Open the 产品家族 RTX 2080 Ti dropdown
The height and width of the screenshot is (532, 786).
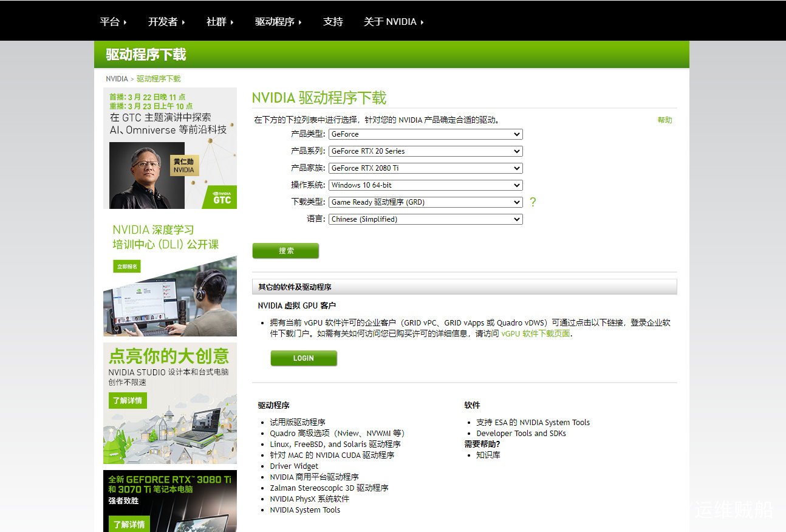point(425,168)
